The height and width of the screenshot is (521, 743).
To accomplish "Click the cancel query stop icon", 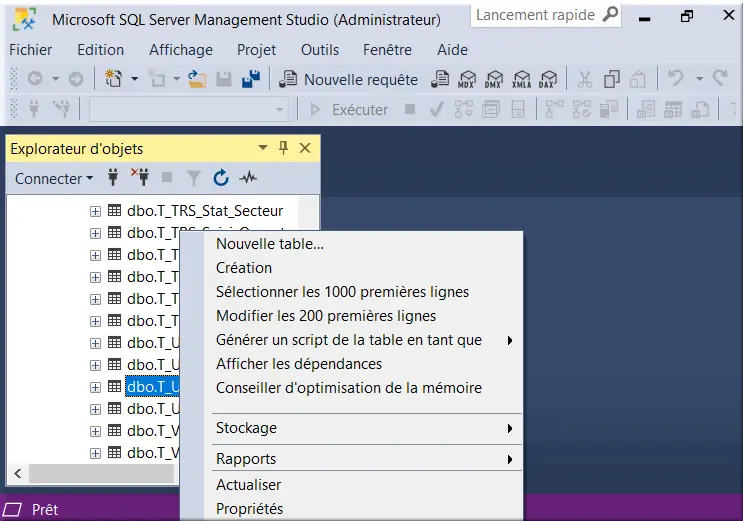I will coord(410,110).
